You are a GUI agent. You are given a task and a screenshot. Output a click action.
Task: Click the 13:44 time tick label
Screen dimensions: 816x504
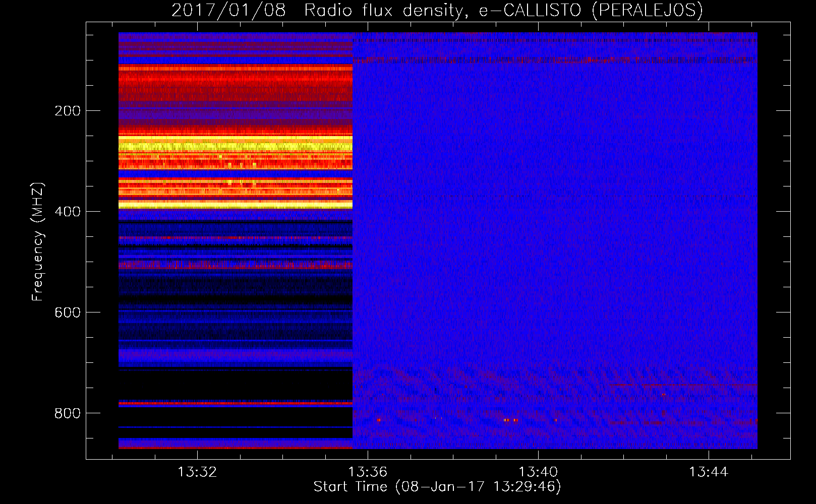pyautogui.click(x=709, y=472)
